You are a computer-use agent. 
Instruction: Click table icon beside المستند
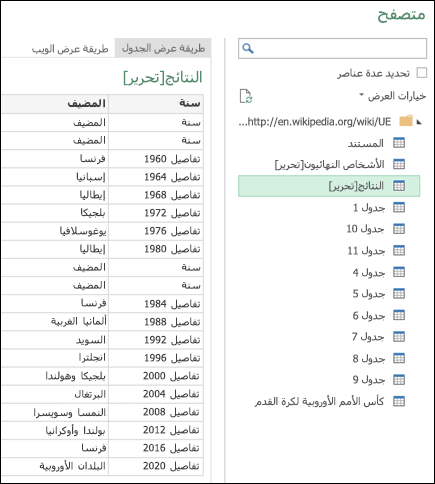pos(399,143)
